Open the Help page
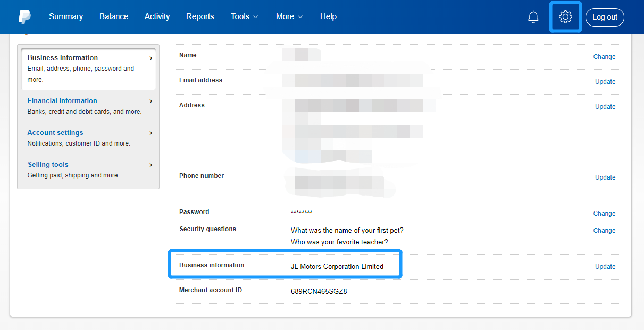644x330 pixels. 328,16
